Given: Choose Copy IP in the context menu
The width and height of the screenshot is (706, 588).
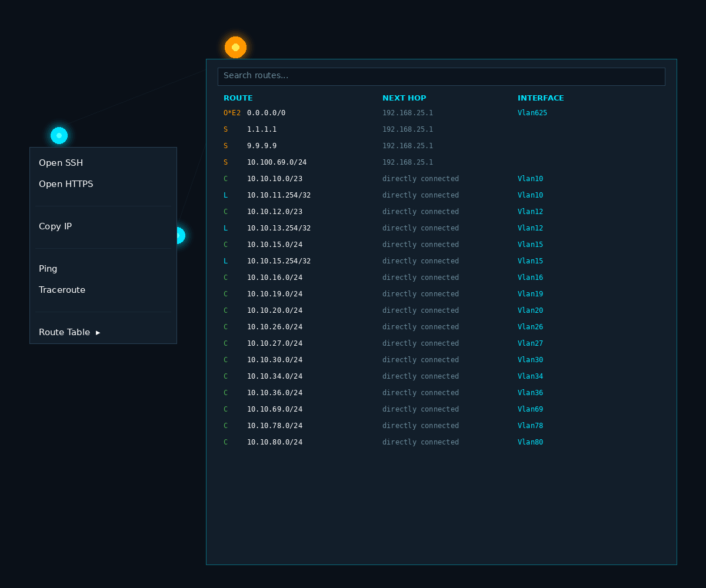Looking at the screenshot, I should click(55, 226).
